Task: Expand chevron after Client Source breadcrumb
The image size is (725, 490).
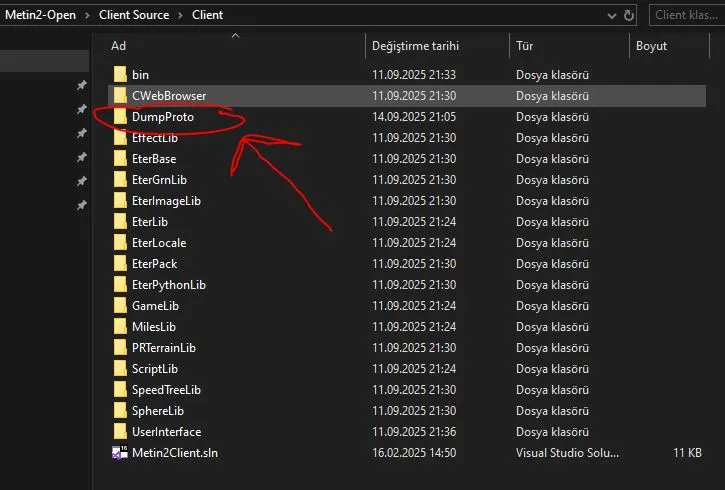Action: point(180,15)
